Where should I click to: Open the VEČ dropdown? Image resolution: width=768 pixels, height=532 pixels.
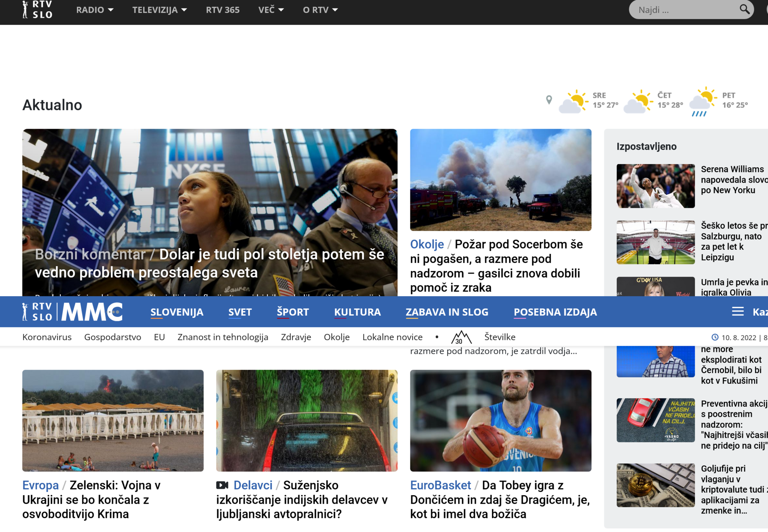271,10
